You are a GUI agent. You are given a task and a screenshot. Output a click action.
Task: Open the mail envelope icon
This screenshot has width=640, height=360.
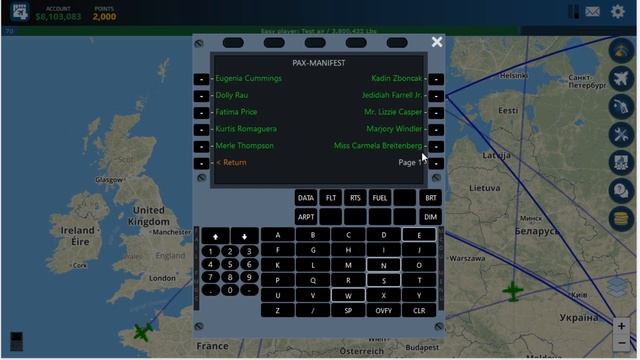click(592, 11)
